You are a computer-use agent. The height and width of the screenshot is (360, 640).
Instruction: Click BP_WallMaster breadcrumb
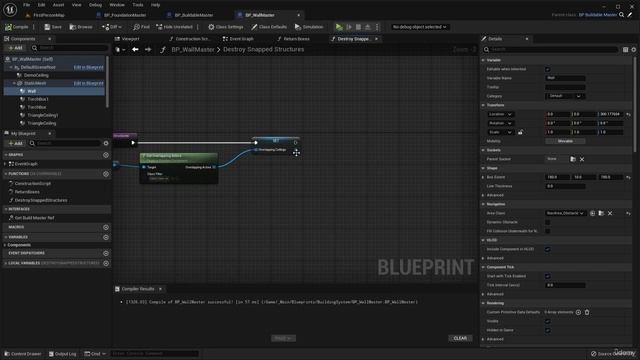(193, 49)
